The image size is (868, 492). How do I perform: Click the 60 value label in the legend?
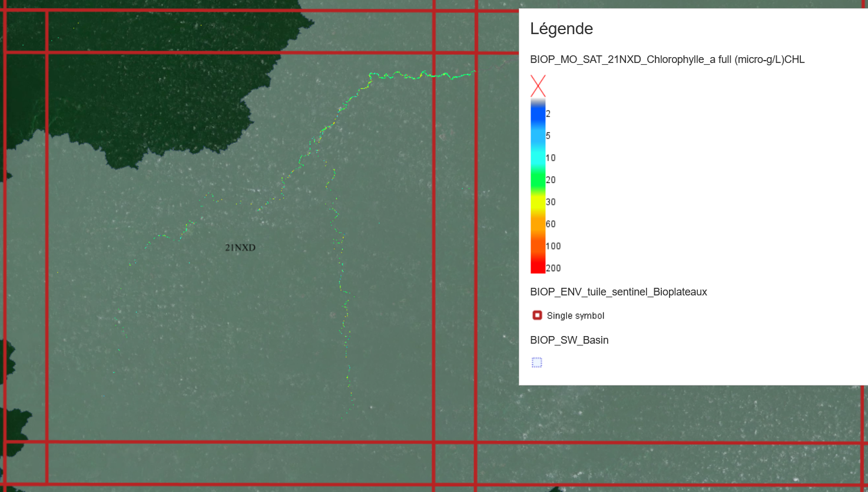(x=551, y=224)
